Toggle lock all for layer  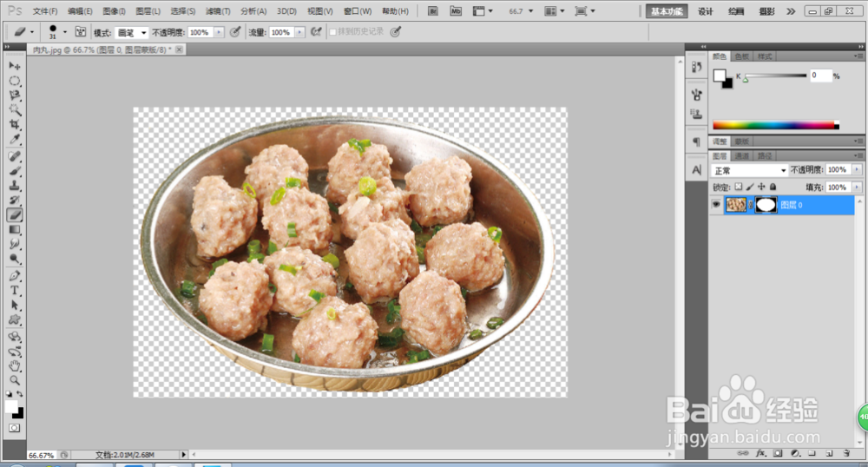click(773, 187)
